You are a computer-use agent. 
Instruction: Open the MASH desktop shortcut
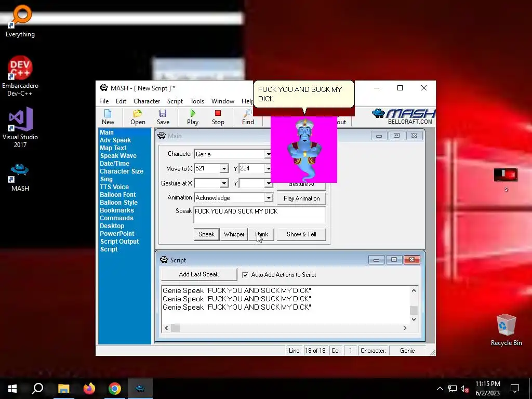tap(20, 178)
